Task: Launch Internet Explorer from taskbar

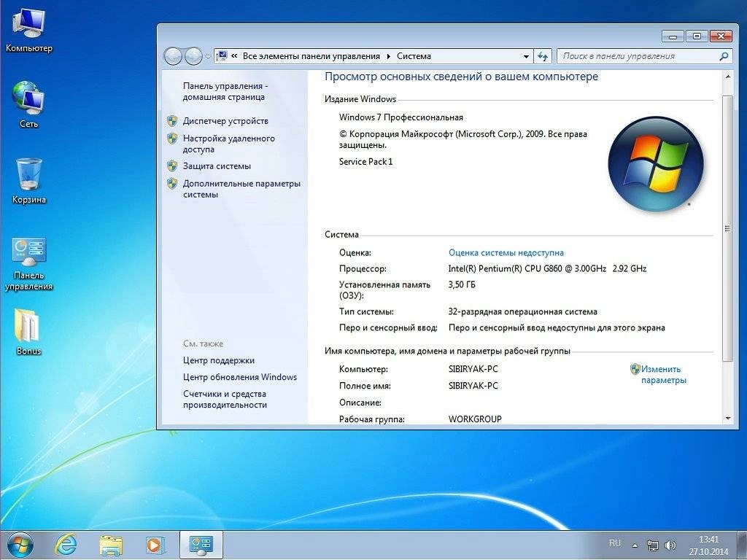Action: pyautogui.click(x=66, y=545)
